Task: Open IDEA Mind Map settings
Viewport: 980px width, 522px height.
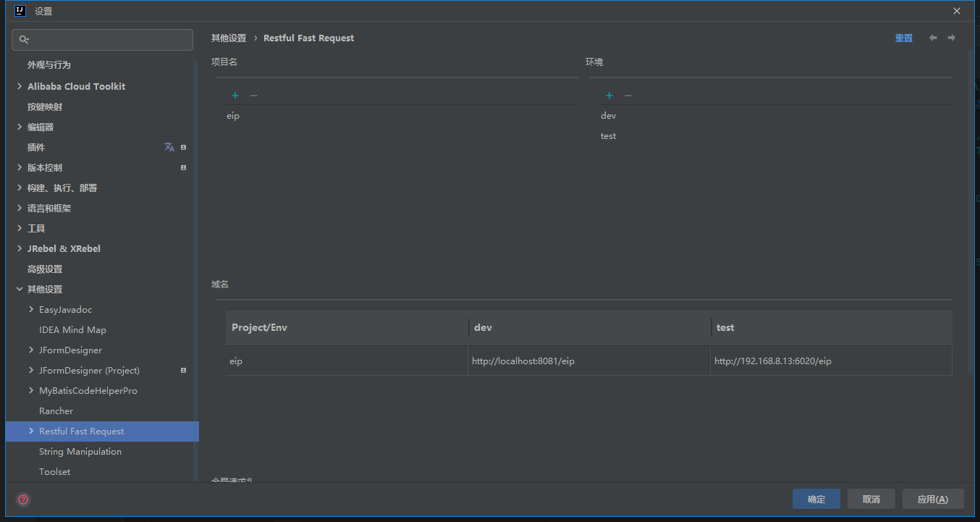Action: 72,329
